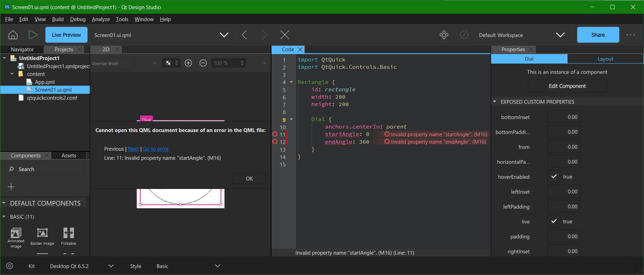Open the Window menu

click(x=144, y=19)
